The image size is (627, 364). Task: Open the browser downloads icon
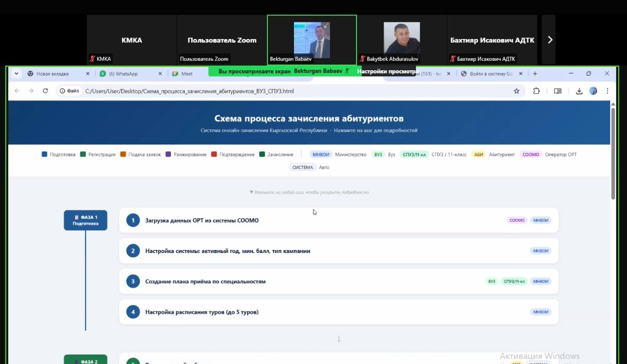[579, 91]
